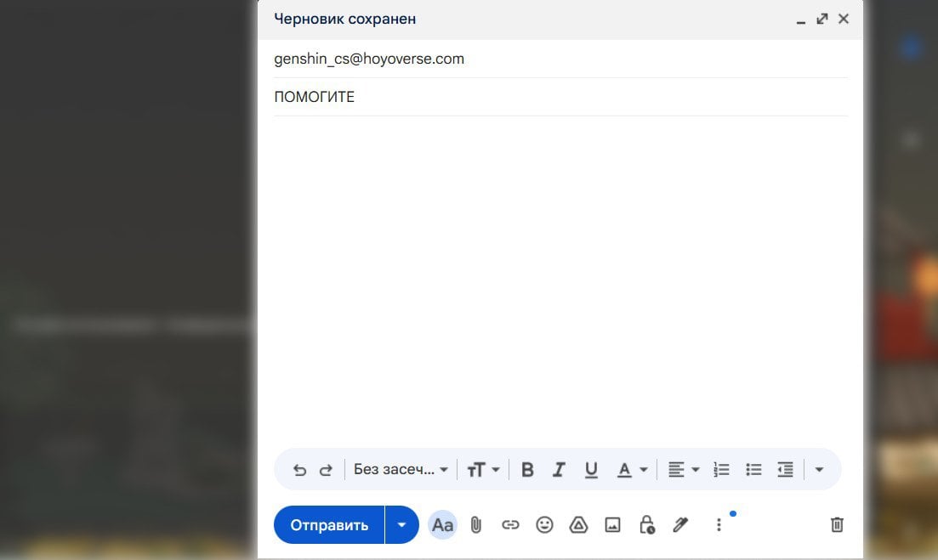Image resolution: width=938 pixels, height=560 pixels.
Task: Open the send options dropdown arrow
Action: point(401,524)
